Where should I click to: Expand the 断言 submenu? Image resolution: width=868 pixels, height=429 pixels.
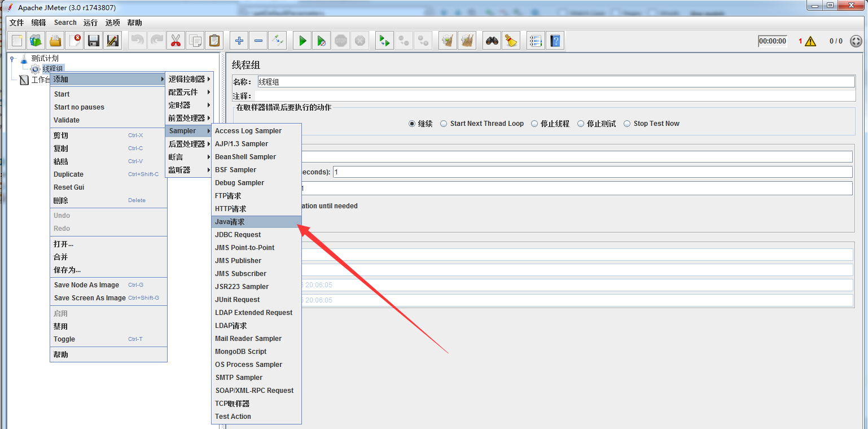[x=189, y=157]
